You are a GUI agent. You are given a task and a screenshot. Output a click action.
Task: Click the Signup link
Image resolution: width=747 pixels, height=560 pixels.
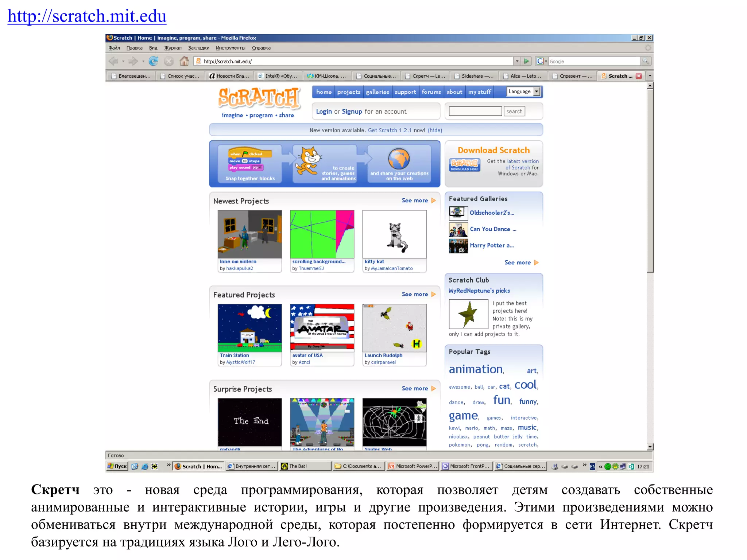pos(352,112)
